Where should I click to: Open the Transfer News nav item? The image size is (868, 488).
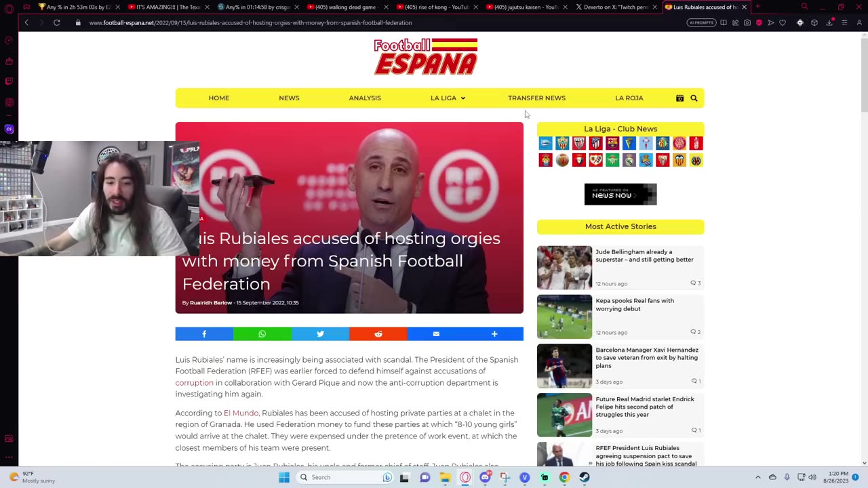click(x=536, y=98)
